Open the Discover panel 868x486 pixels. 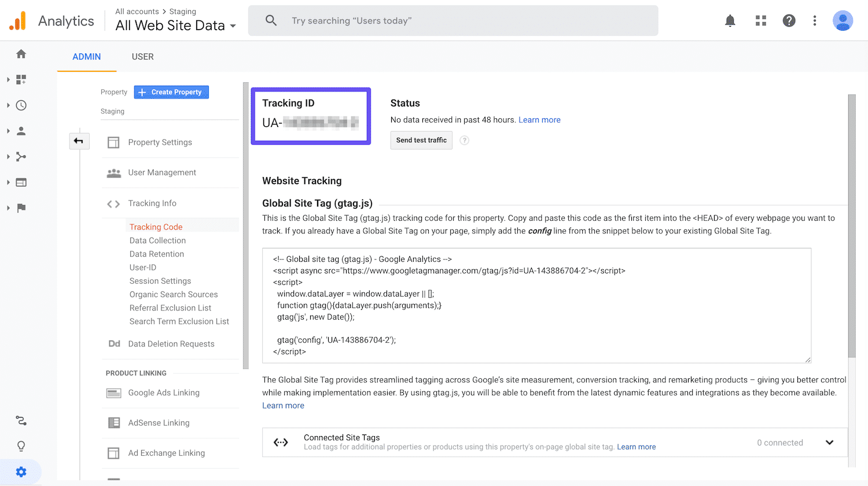(x=21, y=446)
